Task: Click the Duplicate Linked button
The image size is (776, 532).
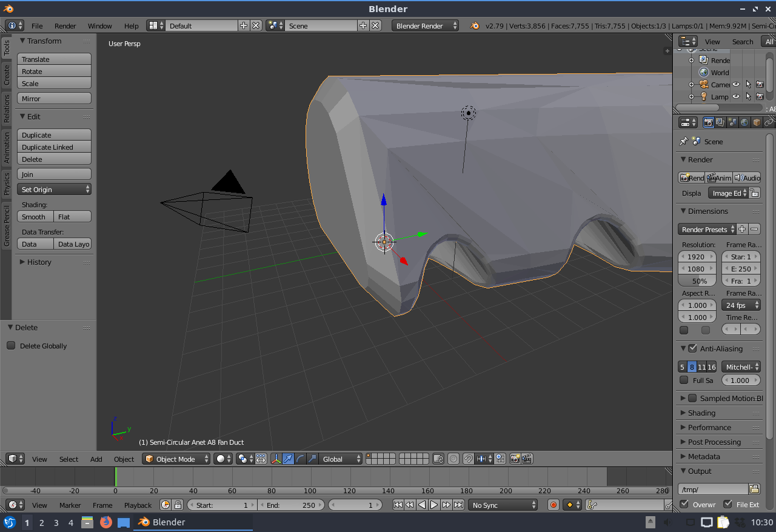Action: point(54,147)
